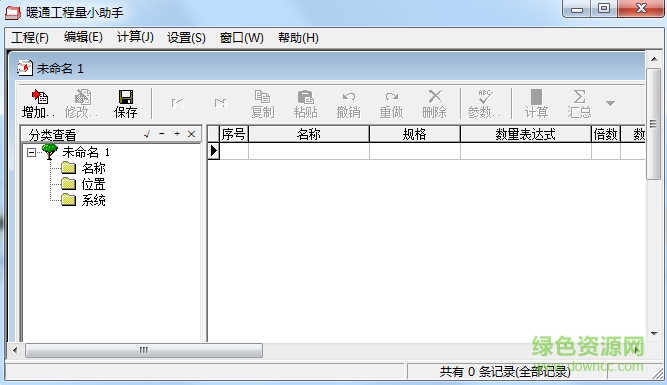Click the 汇总 (Summary) sigma icon
This screenshot has width=667, height=385.
tap(579, 103)
